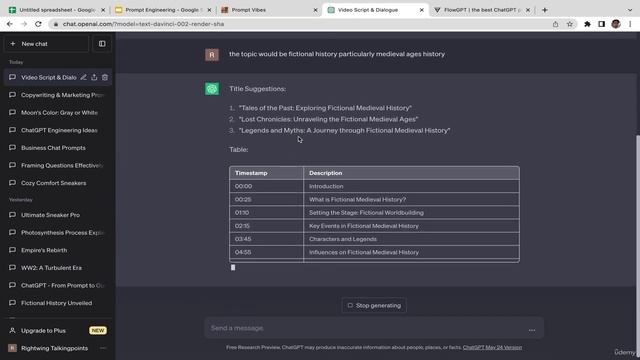Click the 'Tales of the Past' title suggestion
The width and height of the screenshot is (640, 360).
[x=325, y=108]
